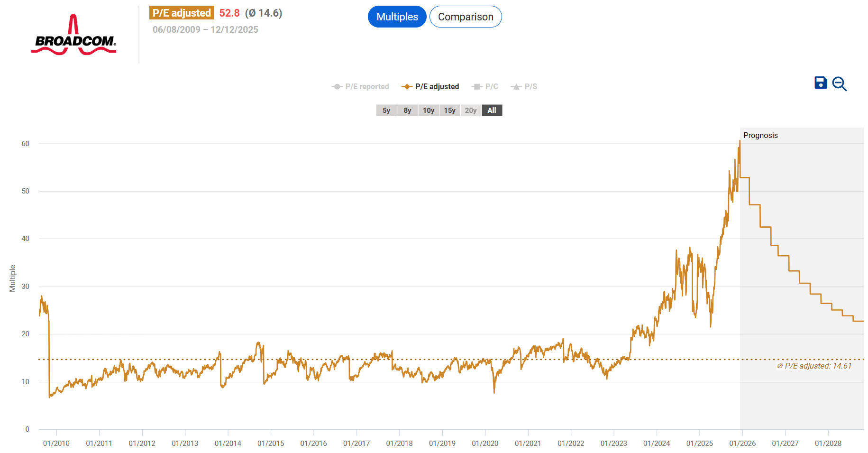Switch to the Comparison tab
The image size is (868, 453).
tap(465, 17)
